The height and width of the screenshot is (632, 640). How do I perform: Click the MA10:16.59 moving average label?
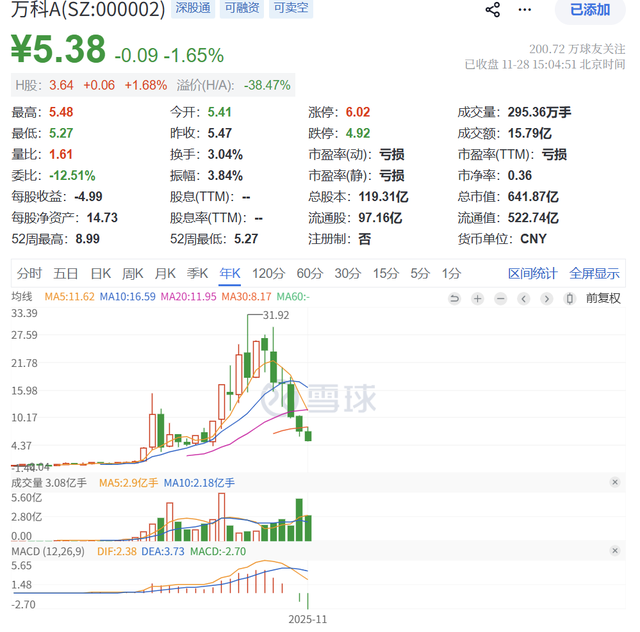tap(127, 296)
